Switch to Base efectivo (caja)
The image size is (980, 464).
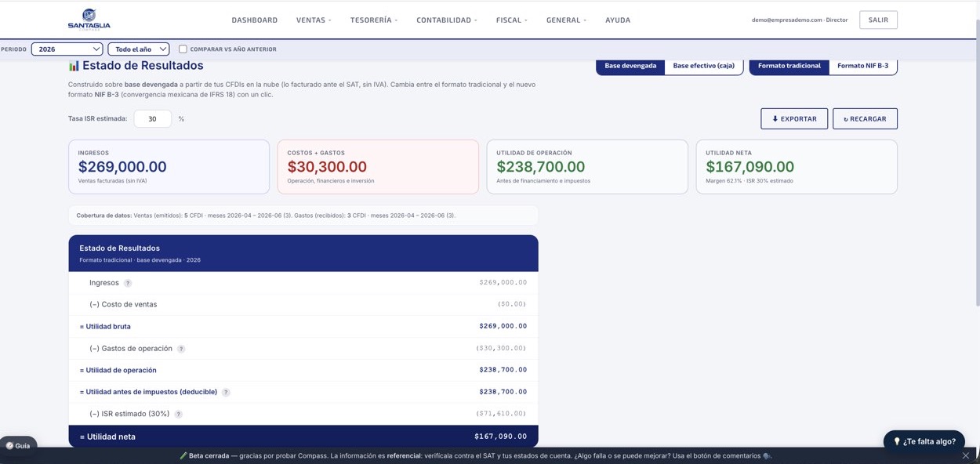click(x=703, y=66)
